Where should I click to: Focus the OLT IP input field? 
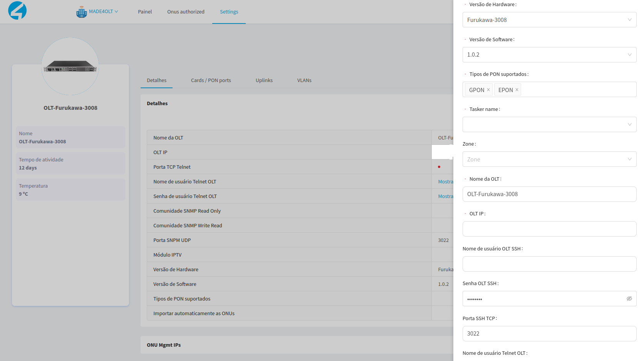[x=549, y=229]
